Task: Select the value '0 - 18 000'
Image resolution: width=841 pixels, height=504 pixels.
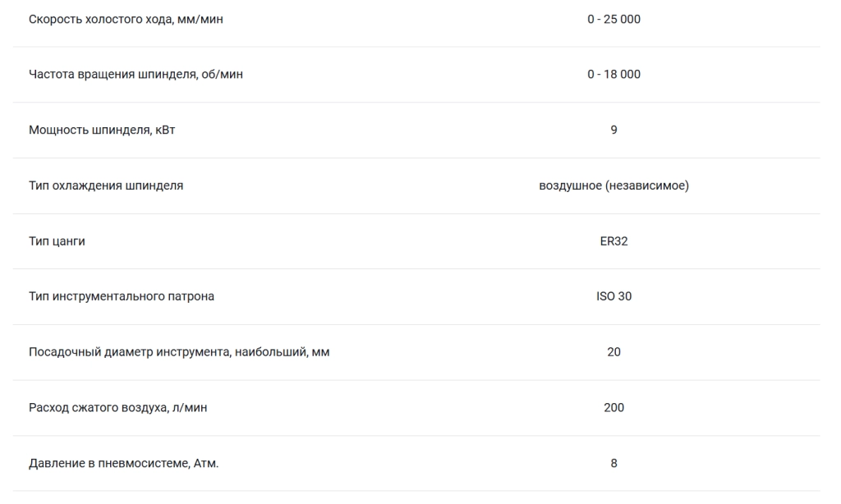Action: (614, 75)
